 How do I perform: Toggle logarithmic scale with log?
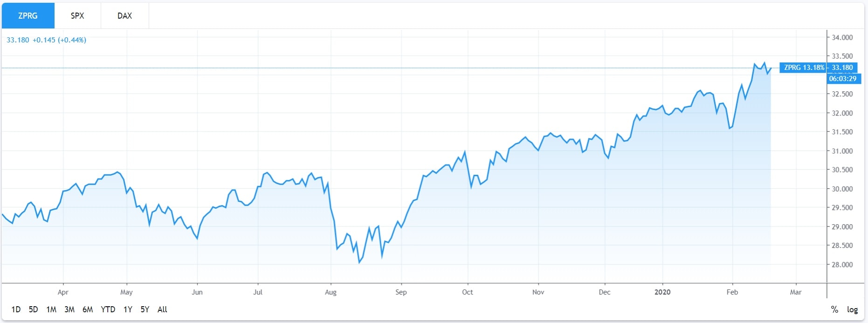click(853, 309)
